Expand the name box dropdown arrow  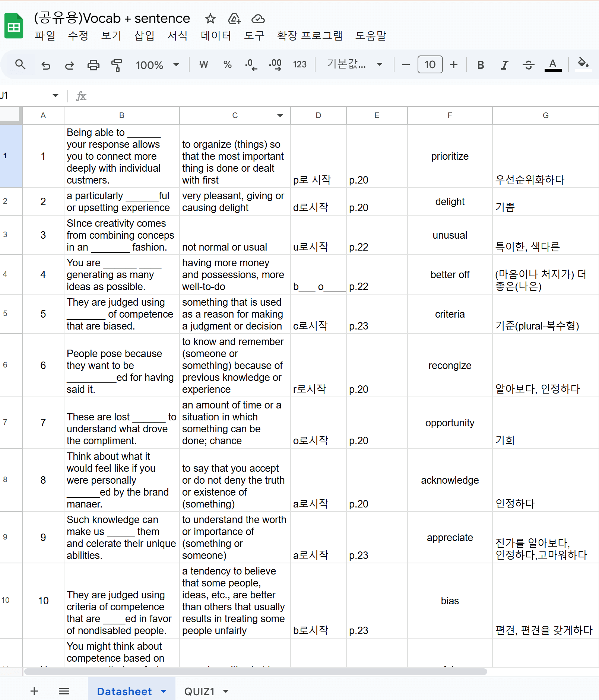point(56,96)
